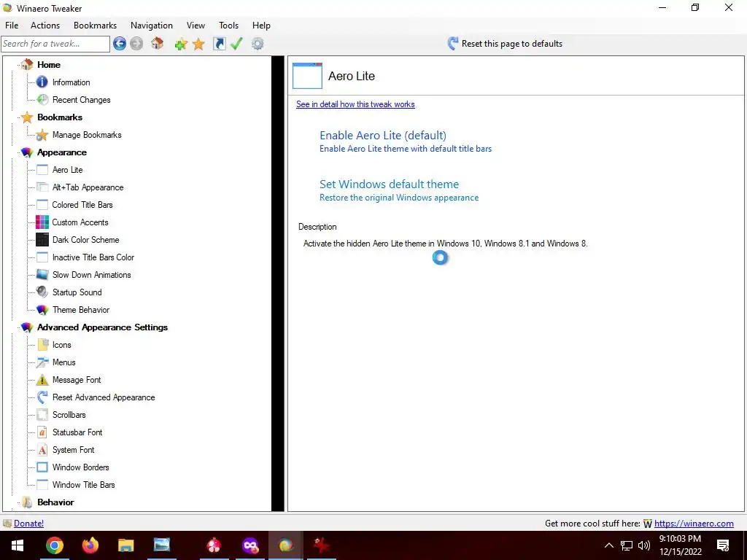Click the Manage Bookmarks star icon

(x=42, y=135)
